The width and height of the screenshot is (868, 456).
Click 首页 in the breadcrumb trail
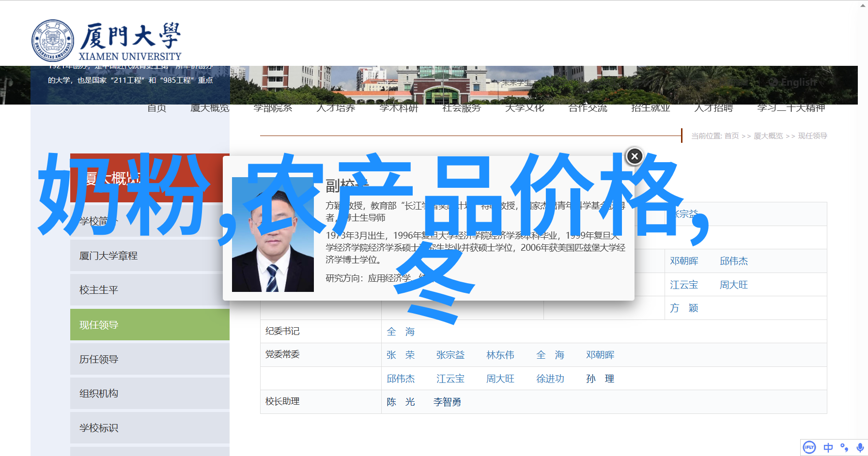[731, 136]
